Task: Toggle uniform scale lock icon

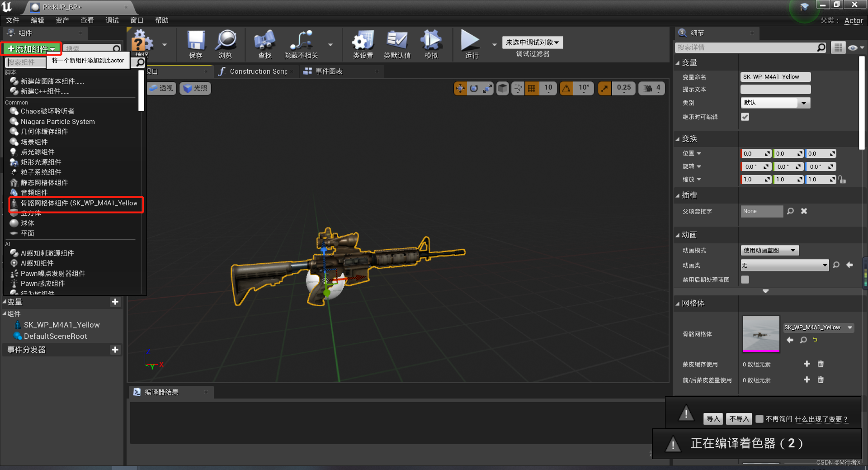Action: [842, 180]
